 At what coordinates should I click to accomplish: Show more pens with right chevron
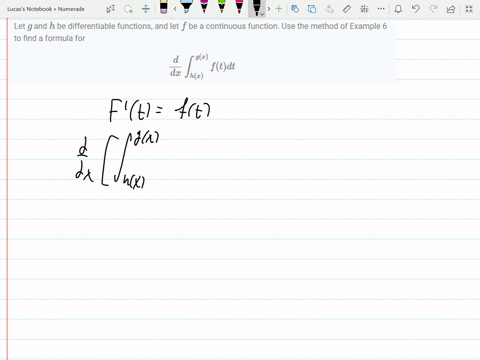(x=269, y=9)
